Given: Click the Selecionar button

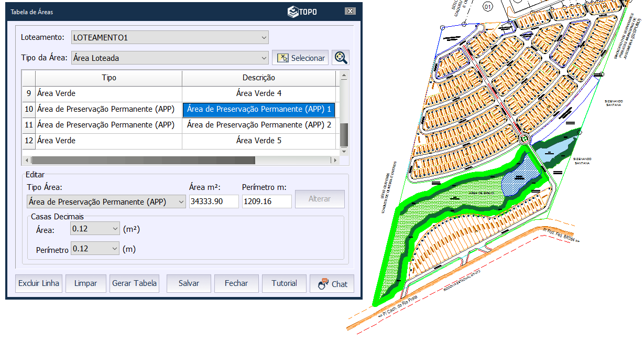Looking at the screenshot, I should 300,58.
